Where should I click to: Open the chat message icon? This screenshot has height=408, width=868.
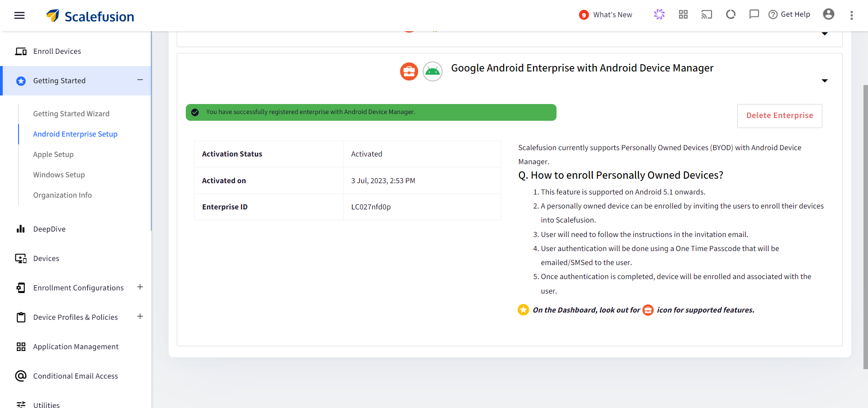coord(754,14)
